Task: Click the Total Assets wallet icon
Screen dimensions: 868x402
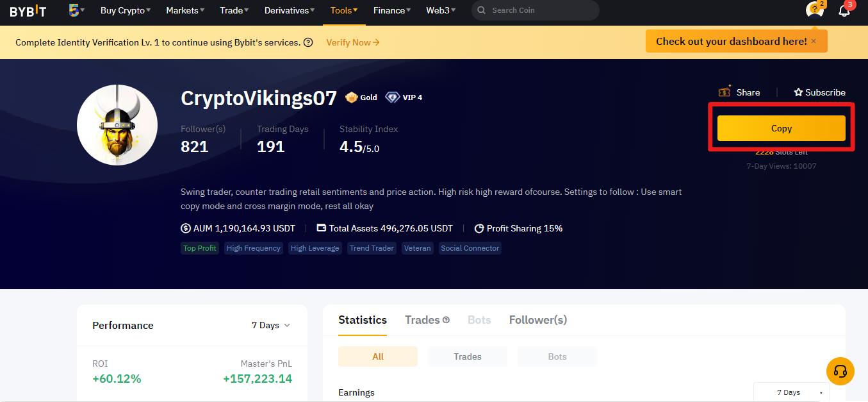Action: (322, 228)
